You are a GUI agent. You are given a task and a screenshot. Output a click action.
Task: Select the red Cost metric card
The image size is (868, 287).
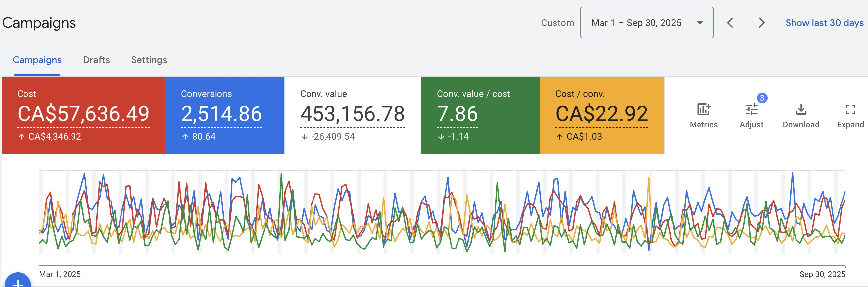click(83, 115)
